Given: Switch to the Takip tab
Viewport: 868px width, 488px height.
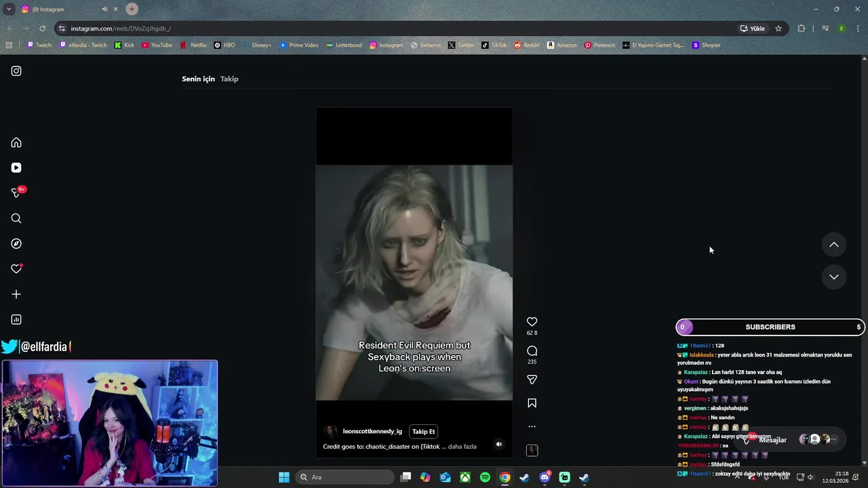Looking at the screenshot, I should (x=229, y=79).
